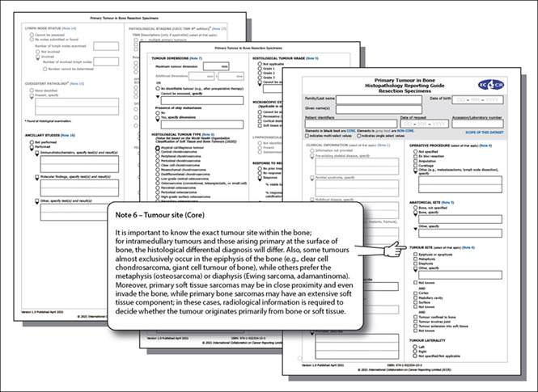This screenshot has width=538, height=392.
Task: Select the Bone, not specified option
Action: pyautogui.click(x=415, y=208)
